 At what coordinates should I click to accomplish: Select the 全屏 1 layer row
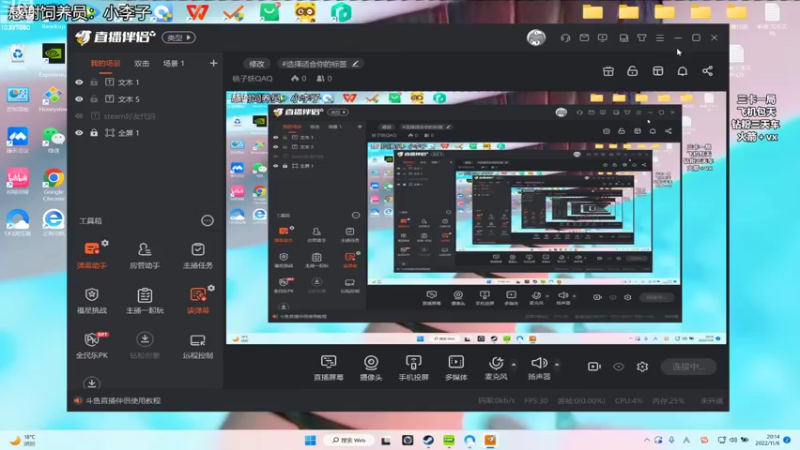point(145,133)
